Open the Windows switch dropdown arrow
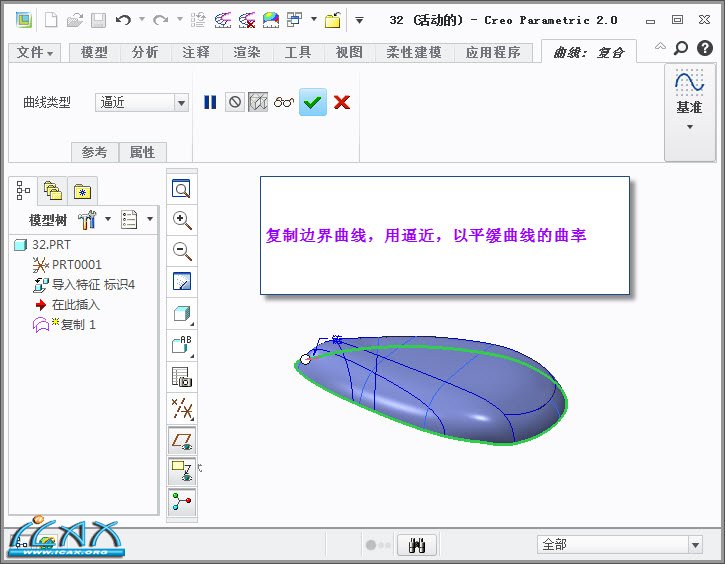 pos(314,19)
